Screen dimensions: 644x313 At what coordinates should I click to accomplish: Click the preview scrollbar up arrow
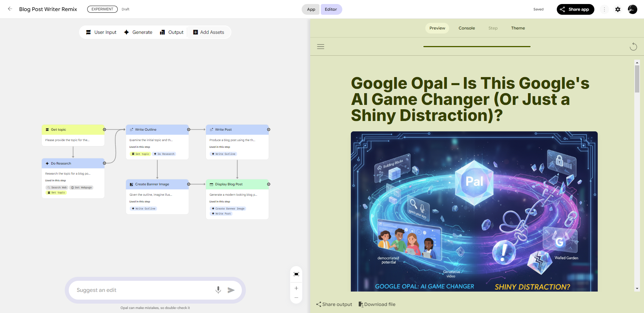637,62
